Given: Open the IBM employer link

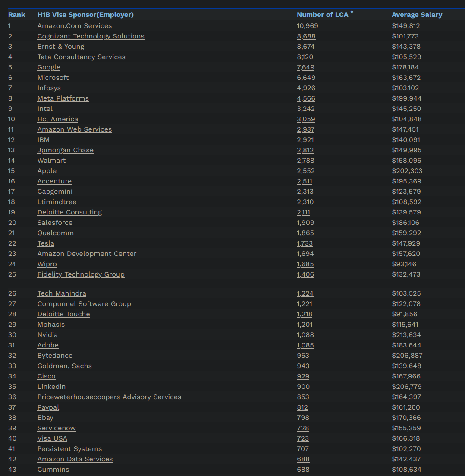Looking at the screenshot, I should (x=44, y=140).
